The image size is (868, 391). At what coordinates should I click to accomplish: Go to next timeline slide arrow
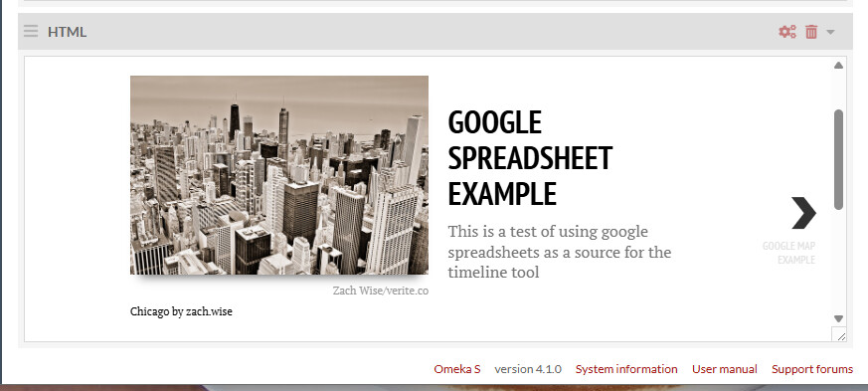(x=803, y=213)
